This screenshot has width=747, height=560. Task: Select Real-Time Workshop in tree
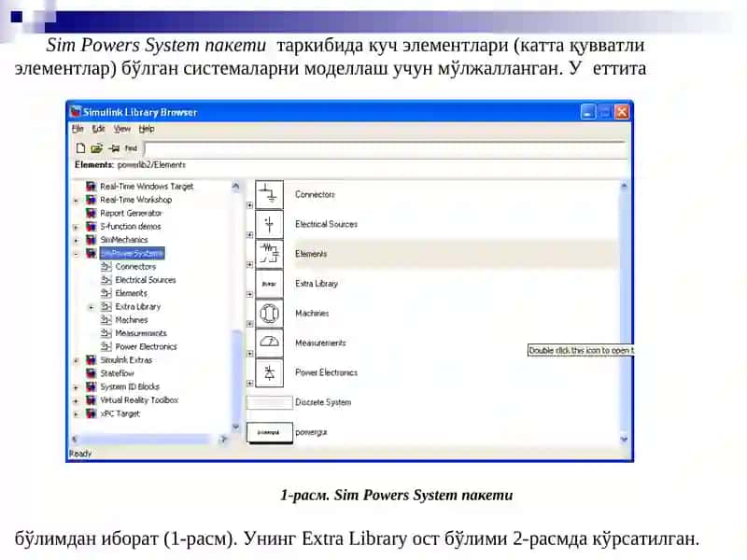point(135,200)
